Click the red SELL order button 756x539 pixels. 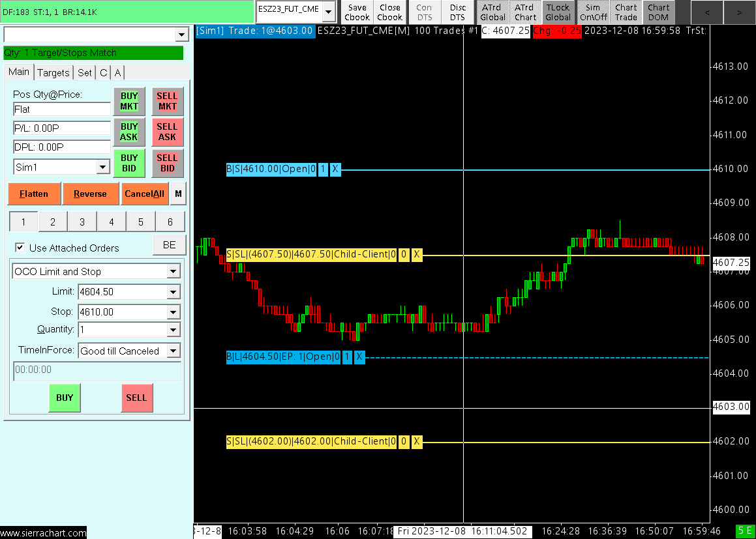click(x=137, y=398)
